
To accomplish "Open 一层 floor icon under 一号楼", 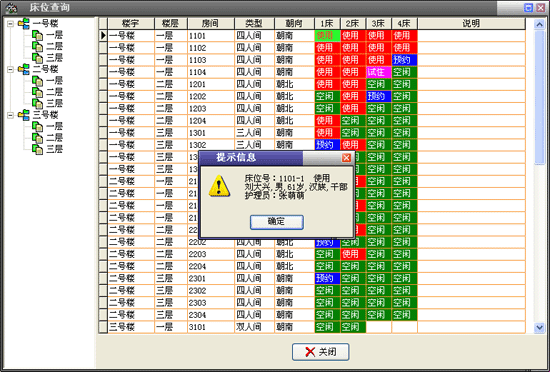I will point(38,35).
